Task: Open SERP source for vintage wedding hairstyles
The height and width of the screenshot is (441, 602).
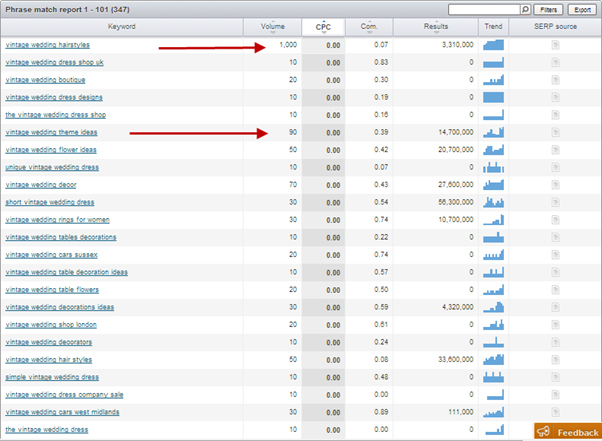Action: coord(555,45)
